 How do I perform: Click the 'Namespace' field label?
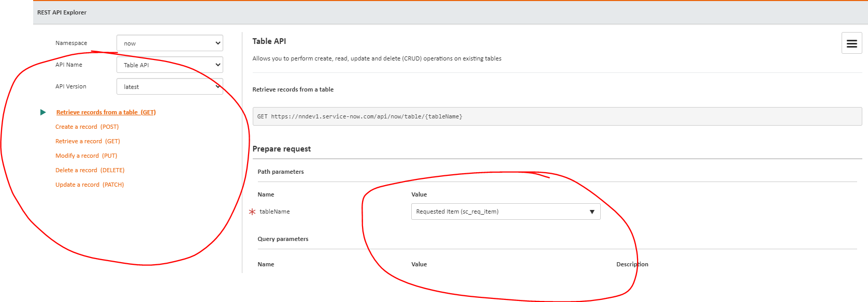coord(71,43)
